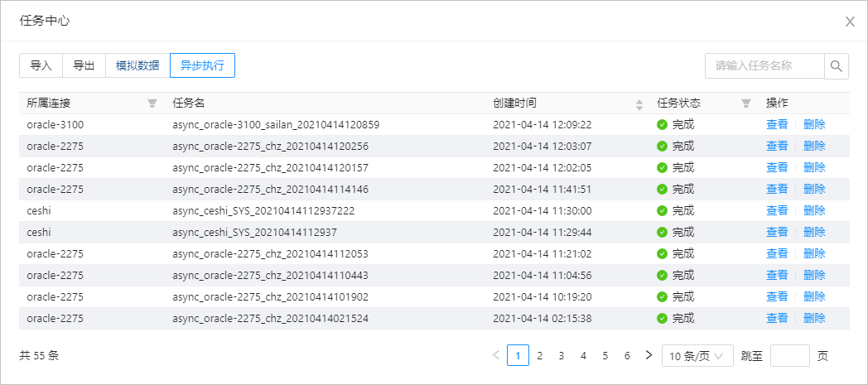This screenshot has width=868, height=385.
Task: Expand the 10 条/页 page size dropdown
Action: tap(697, 356)
